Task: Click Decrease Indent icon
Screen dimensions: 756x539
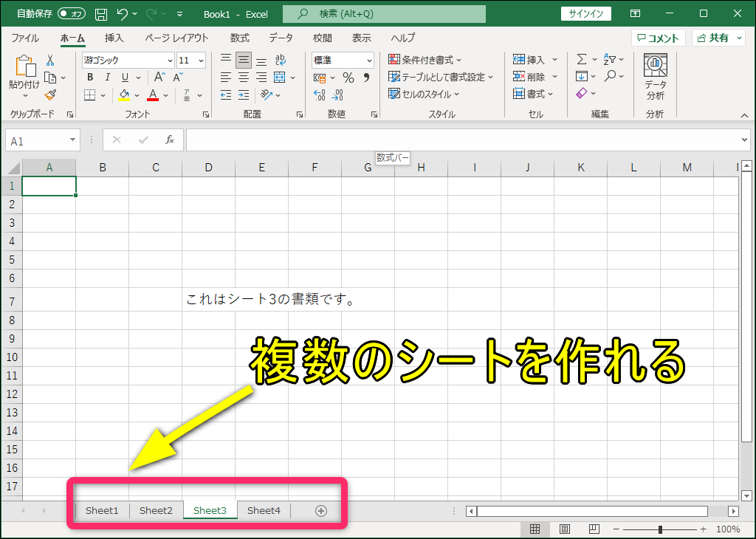Action: click(226, 95)
